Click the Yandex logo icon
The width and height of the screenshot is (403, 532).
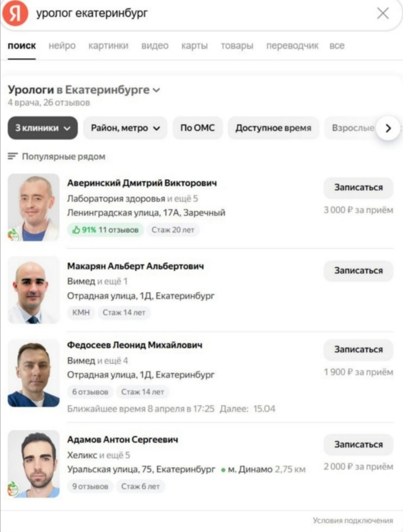[x=15, y=13]
